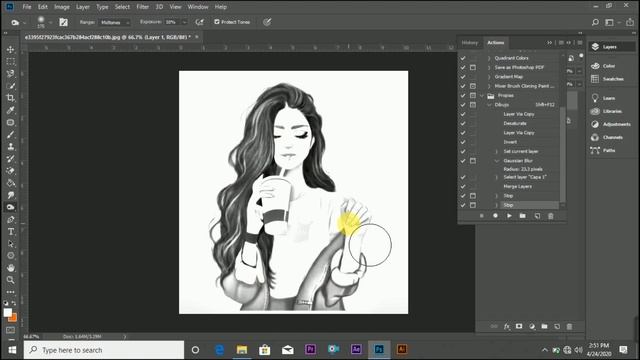The width and height of the screenshot is (640, 360).
Task: Select the Crop tool
Action: click(x=11, y=98)
